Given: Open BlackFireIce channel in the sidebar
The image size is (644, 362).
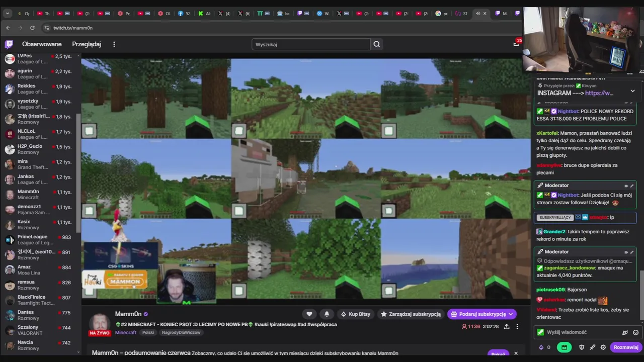Looking at the screenshot, I should click(x=40, y=300).
